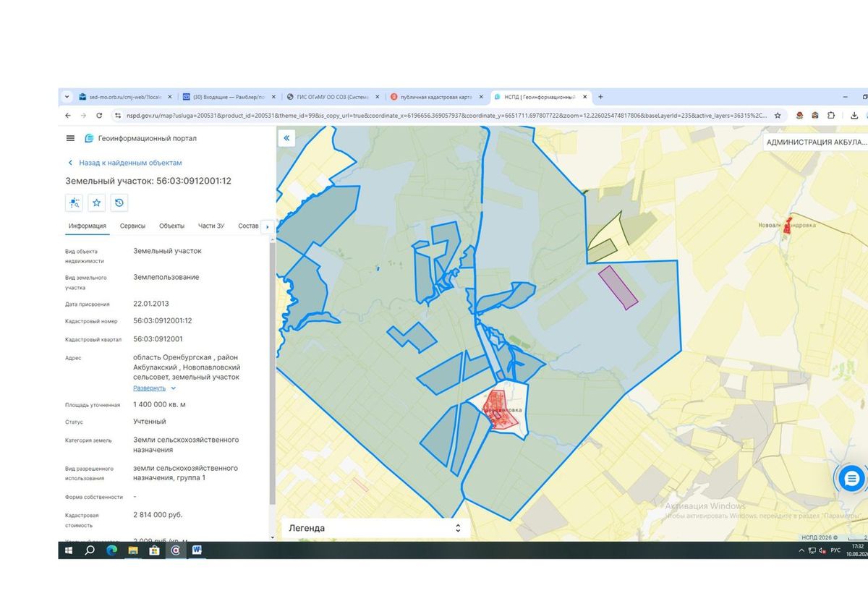Open the hamburger menu of Геоинформационный портал
Viewport: 868px width, 614px height.
pos(70,138)
